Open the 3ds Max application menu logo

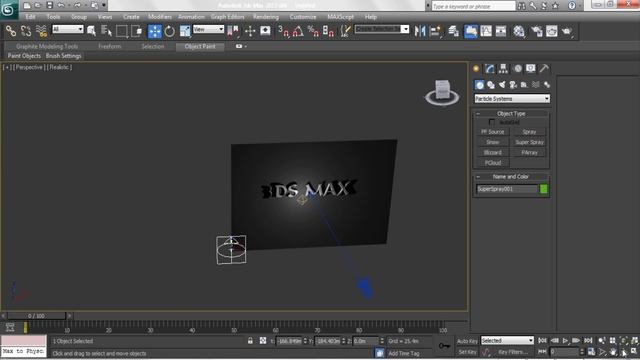click(x=8, y=9)
